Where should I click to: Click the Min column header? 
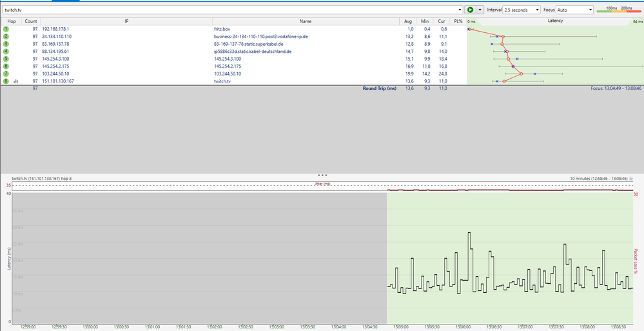pos(425,21)
